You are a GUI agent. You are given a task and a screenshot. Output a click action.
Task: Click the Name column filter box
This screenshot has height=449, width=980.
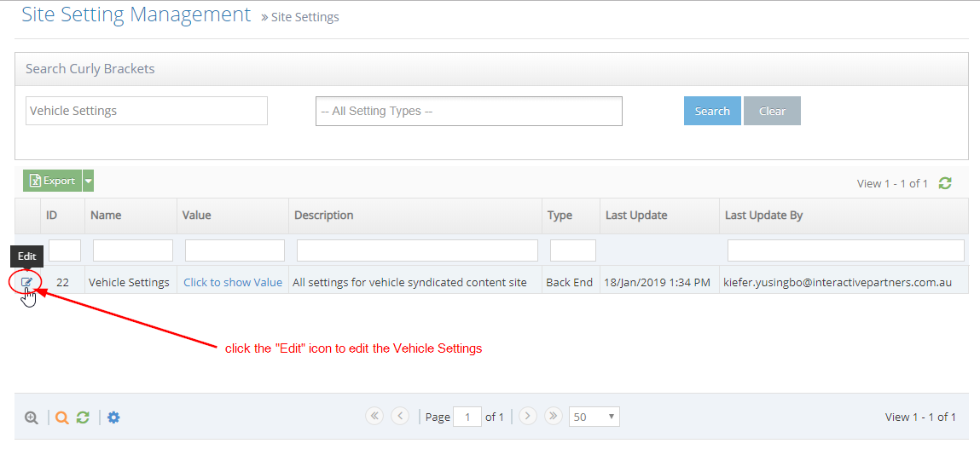132,250
